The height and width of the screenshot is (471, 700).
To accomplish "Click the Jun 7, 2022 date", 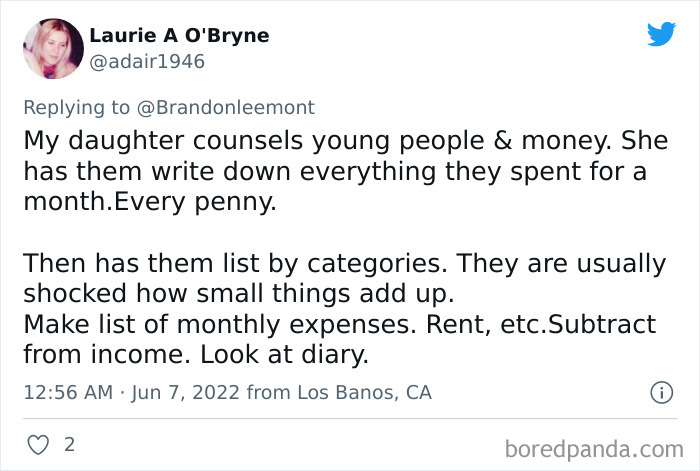I will (183, 393).
